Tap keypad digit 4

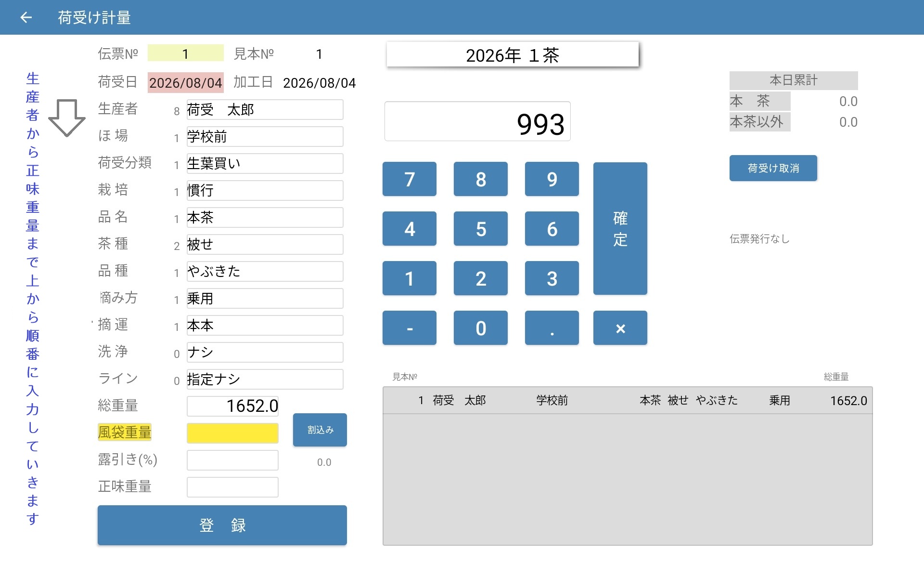[410, 229]
